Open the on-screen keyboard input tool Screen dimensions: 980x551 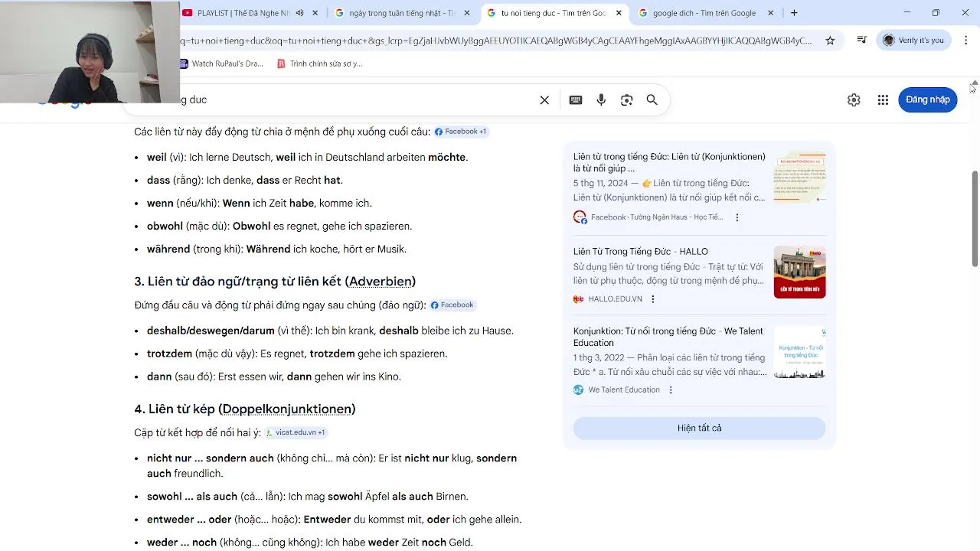(576, 100)
